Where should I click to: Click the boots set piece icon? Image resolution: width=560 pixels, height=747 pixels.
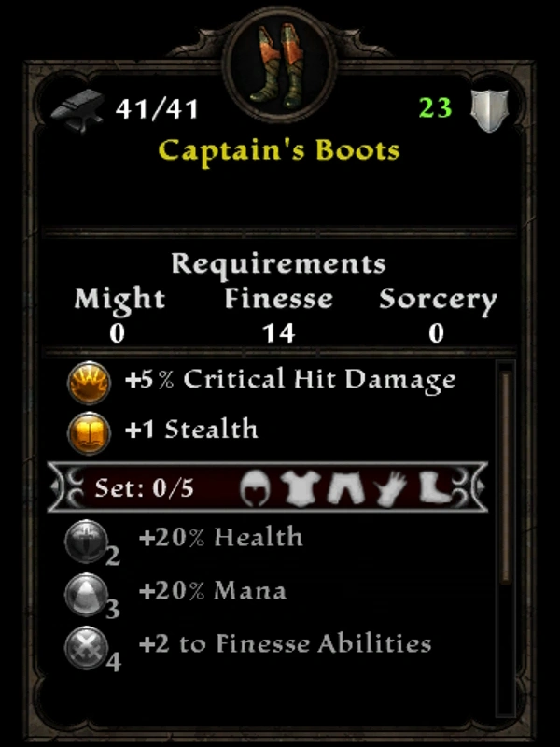coord(434,487)
